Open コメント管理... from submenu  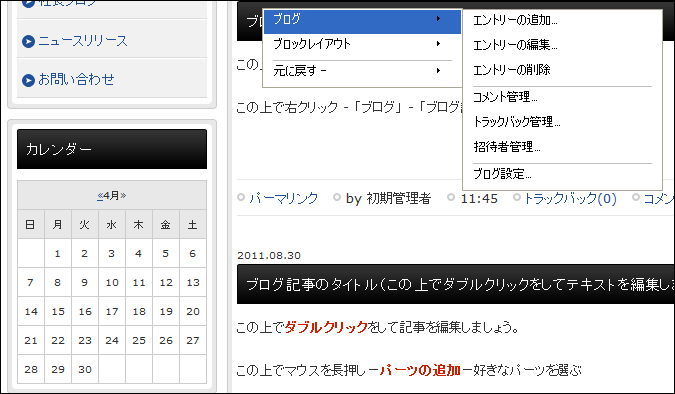click(505, 97)
